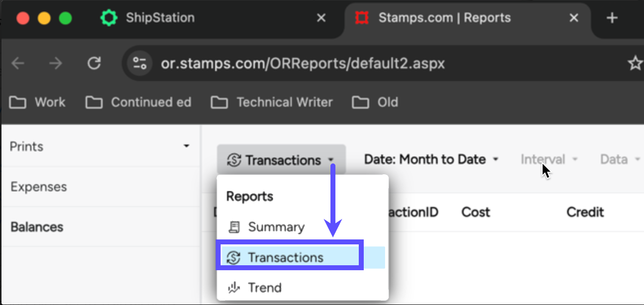Click the browser back arrow
Image resolution: width=644 pixels, height=305 pixels.
coord(18,63)
